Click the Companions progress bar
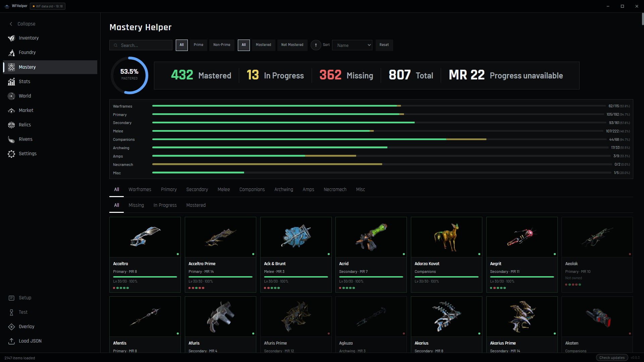This screenshot has height=362, width=644. click(x=379, y=139)
